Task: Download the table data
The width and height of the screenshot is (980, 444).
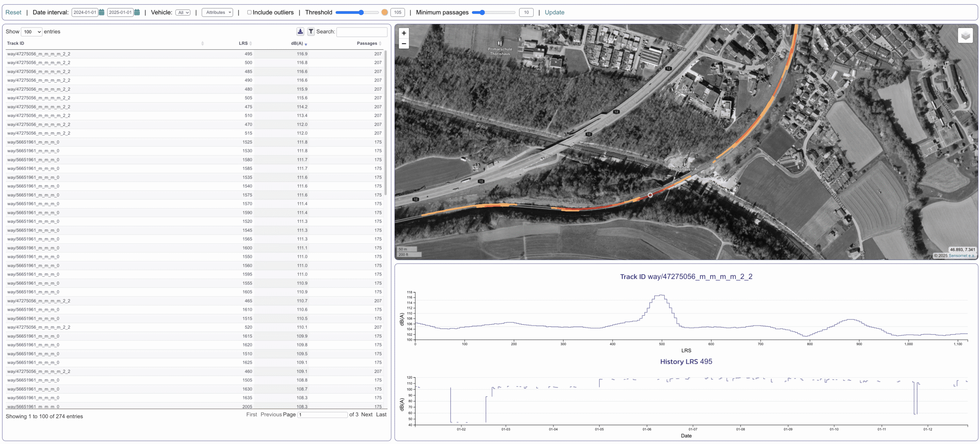Action: [x=300, y=31]
